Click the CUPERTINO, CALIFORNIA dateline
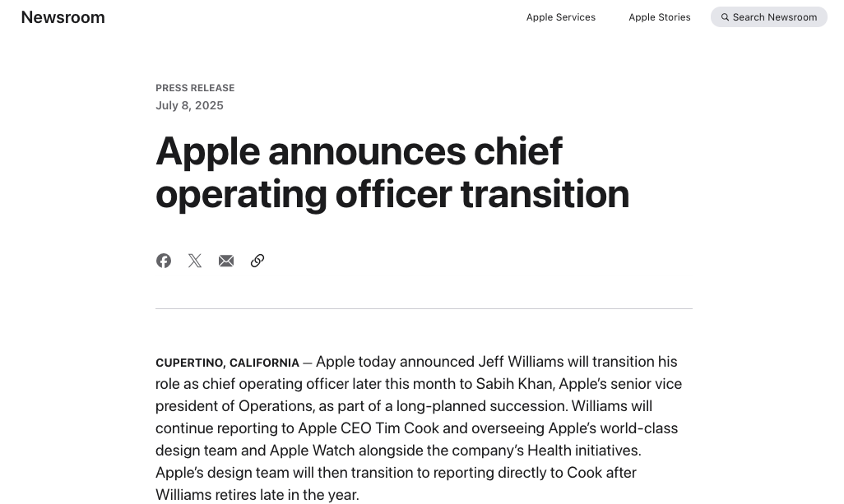Screen dimensions: 844x504 pos(227,363)
